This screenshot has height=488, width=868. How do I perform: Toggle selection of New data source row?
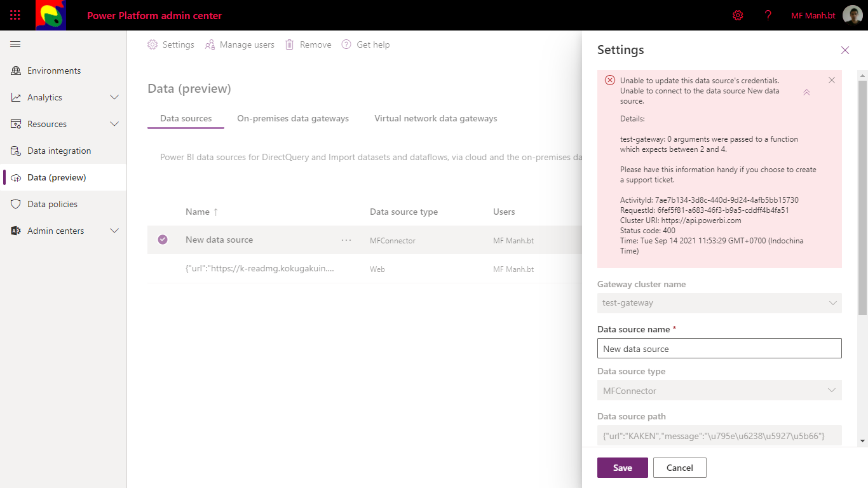pyautogui.click(x=163, y=240)
